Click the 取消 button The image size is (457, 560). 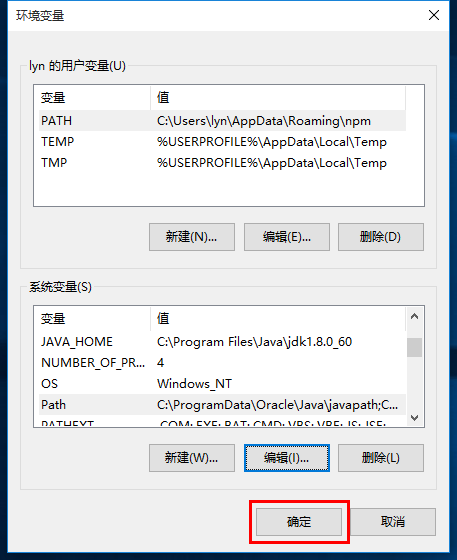pos(393,522)
